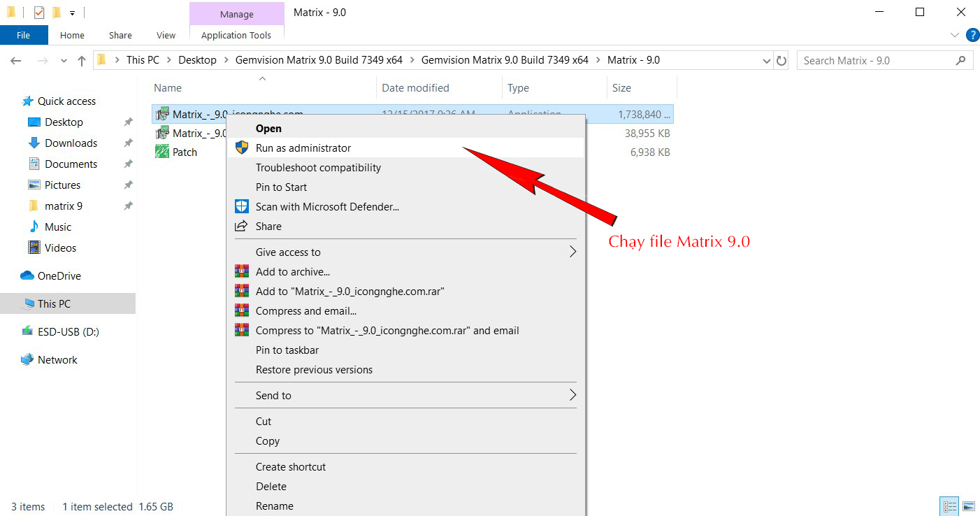Switch to Large icons view
The image size is (980, 516).
coord(969,506)
